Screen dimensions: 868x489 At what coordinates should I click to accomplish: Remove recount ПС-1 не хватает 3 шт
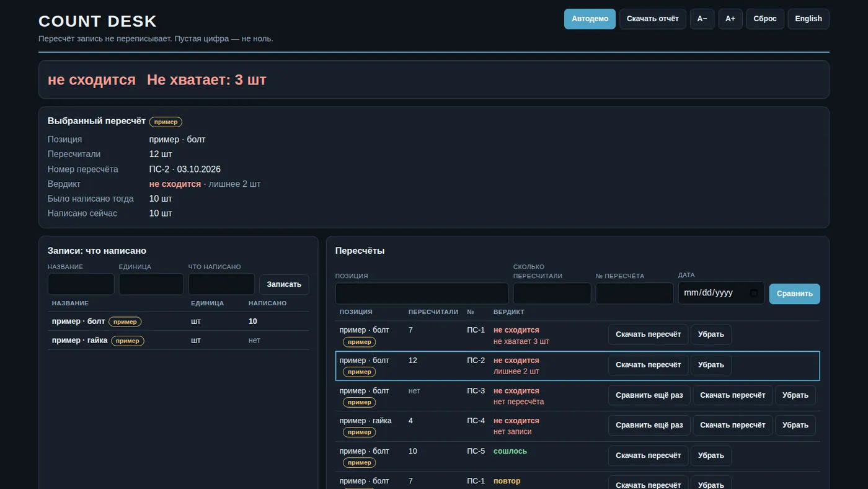coord(711,334)
